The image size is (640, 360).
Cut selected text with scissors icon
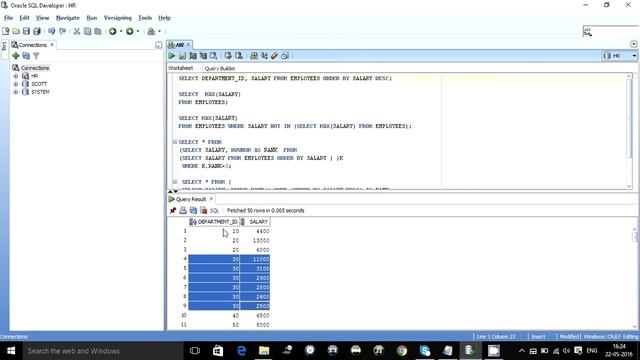[77, 31]
